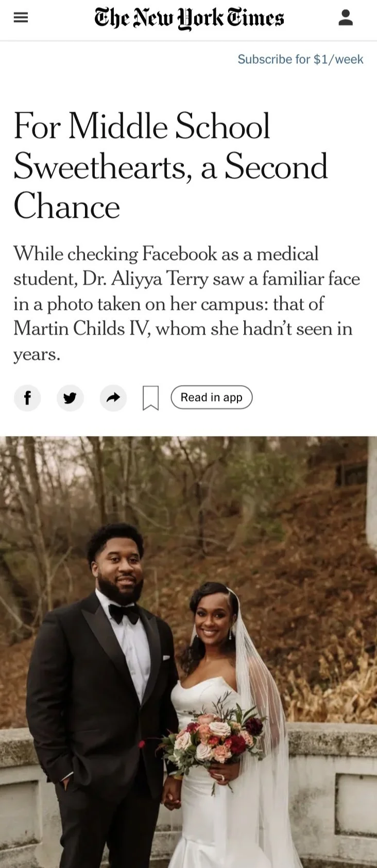Tap the Read in app button
This screenshot has width=377, height=868.
pos(212,397)
